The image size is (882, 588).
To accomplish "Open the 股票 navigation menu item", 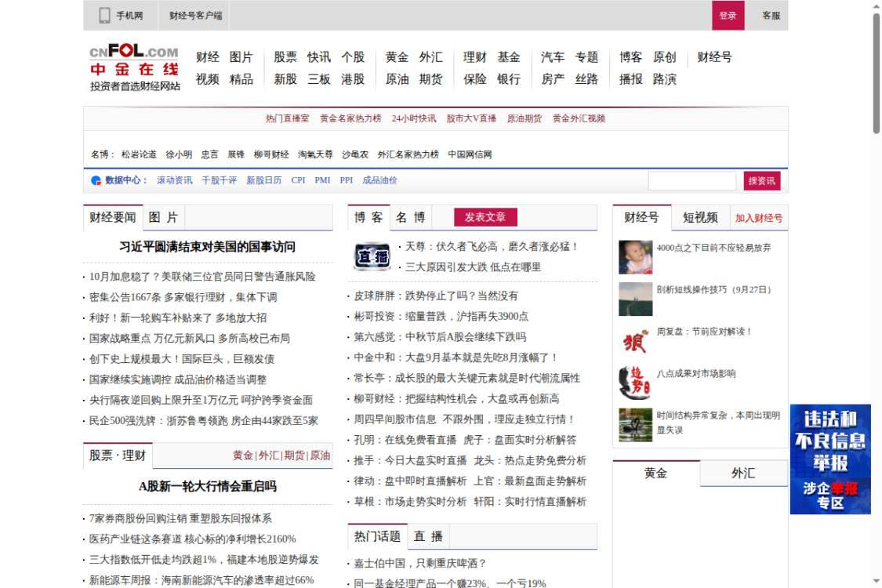I will (x=285, y=57).
